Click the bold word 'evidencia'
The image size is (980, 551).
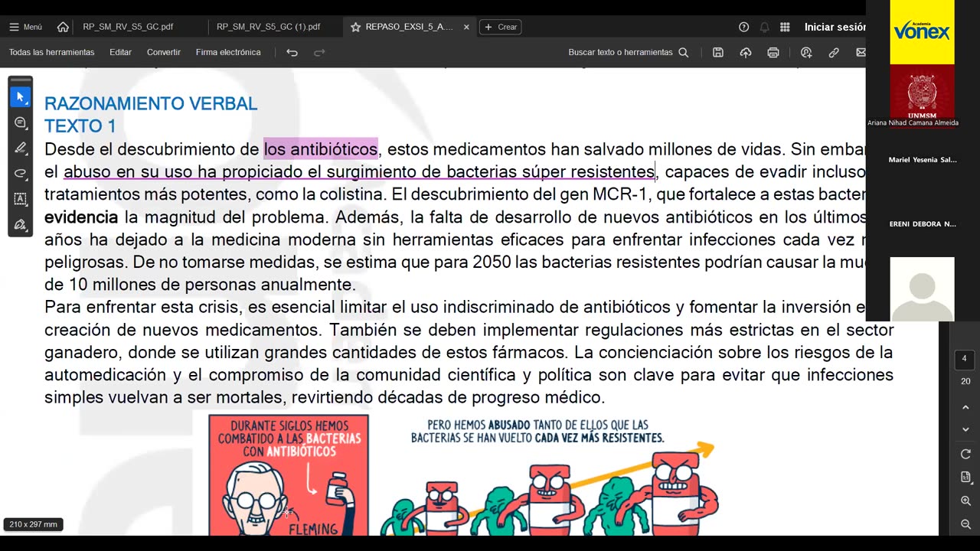tap(81, 217)
